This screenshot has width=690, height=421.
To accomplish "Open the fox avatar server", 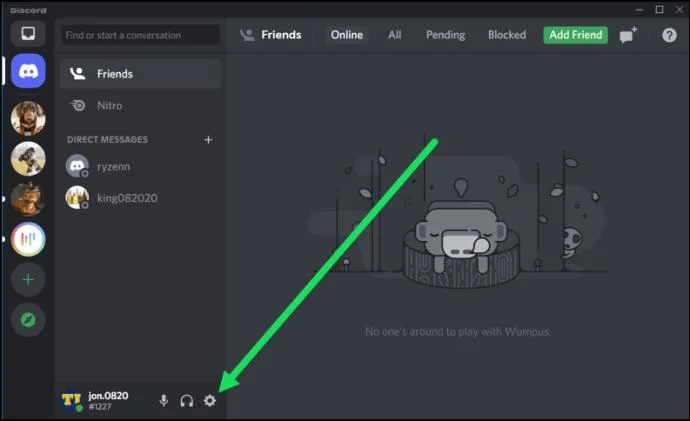I will point(28,199).
